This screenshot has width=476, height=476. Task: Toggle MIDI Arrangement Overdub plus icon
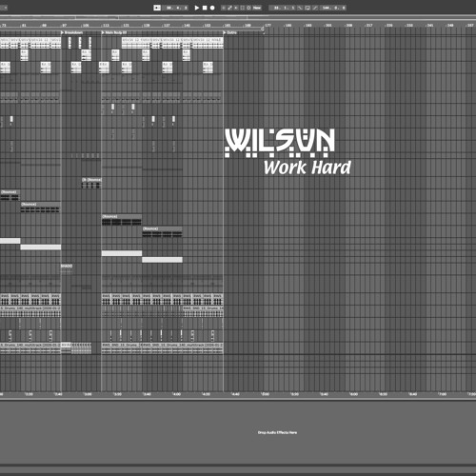coord(224,8)
